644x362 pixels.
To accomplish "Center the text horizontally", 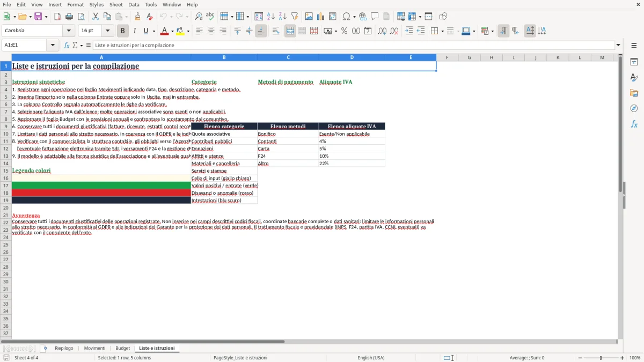I will point(211,31).
